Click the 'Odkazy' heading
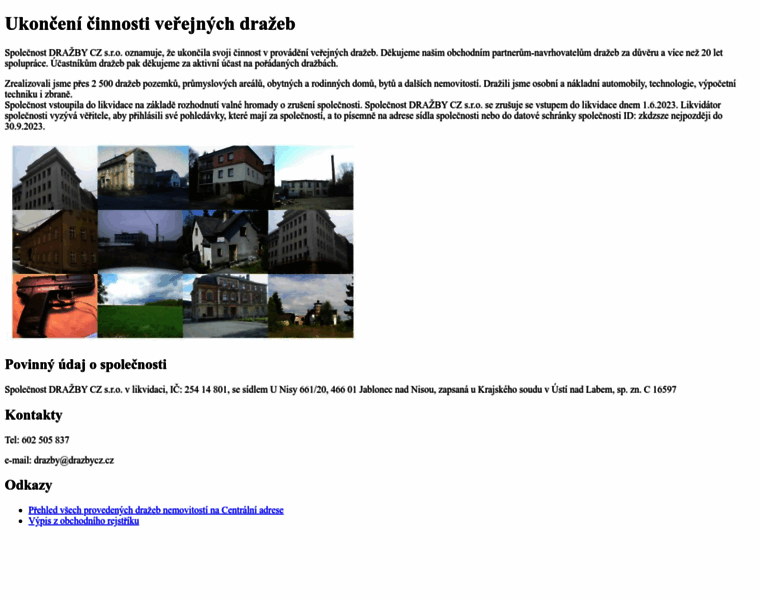760x600 pixels. pyautogui.click(x=28, y=485)
